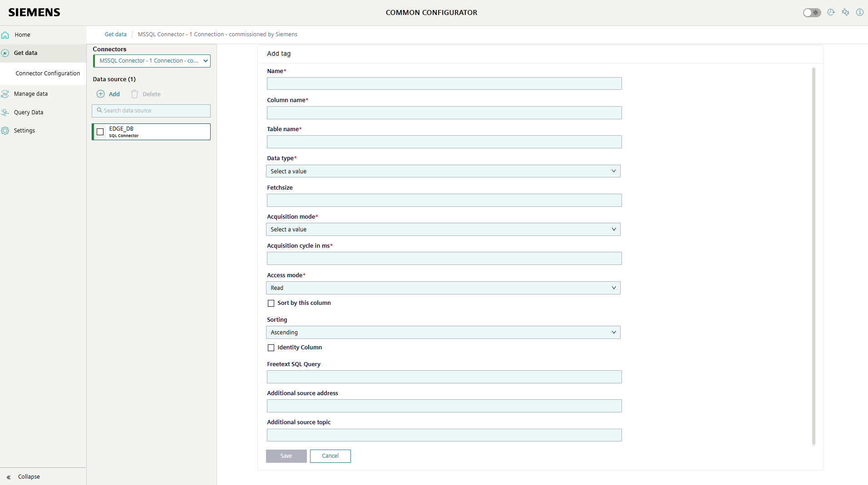Click the Get data breadcrumb link
Screen dimensions: 868x485
115,34
